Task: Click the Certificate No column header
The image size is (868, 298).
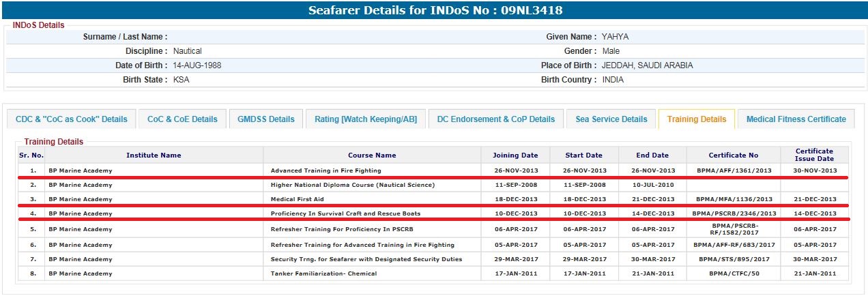Action: point(733,155)
